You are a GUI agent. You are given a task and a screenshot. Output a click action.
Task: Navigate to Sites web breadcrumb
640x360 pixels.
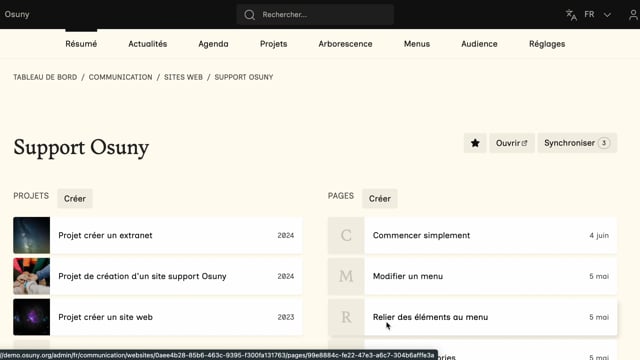(183, 77)
